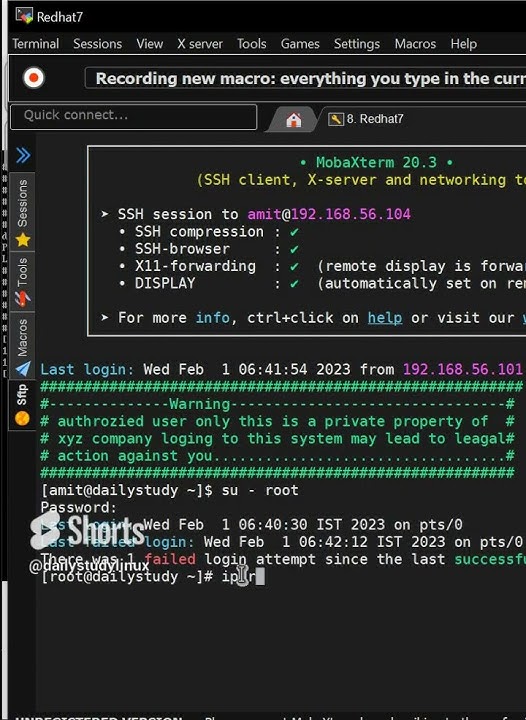This screenshot has width=526, height=720.
Task: Stop the macro recording red button
Action: pyautogui.click(x=34, y=78)
